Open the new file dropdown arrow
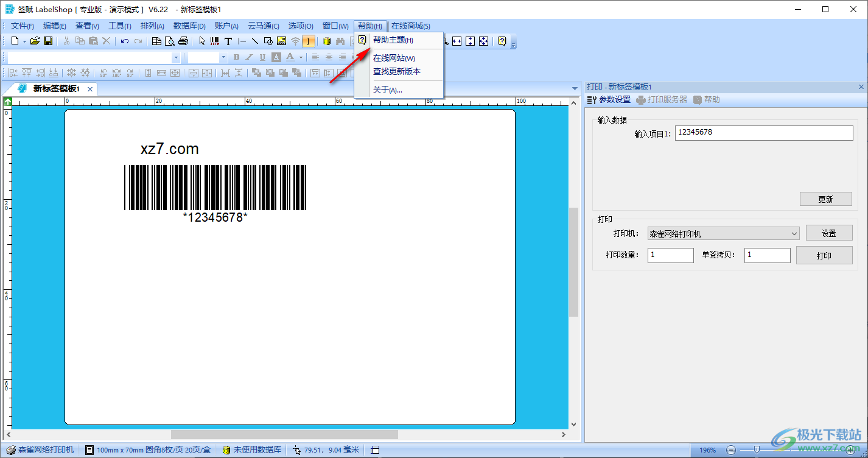The image size is (868, 458). tap(24, 41)
